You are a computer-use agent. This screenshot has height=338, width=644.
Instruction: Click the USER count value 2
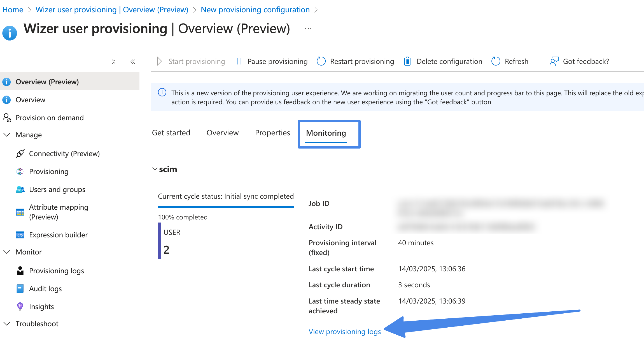pos(167,250)
